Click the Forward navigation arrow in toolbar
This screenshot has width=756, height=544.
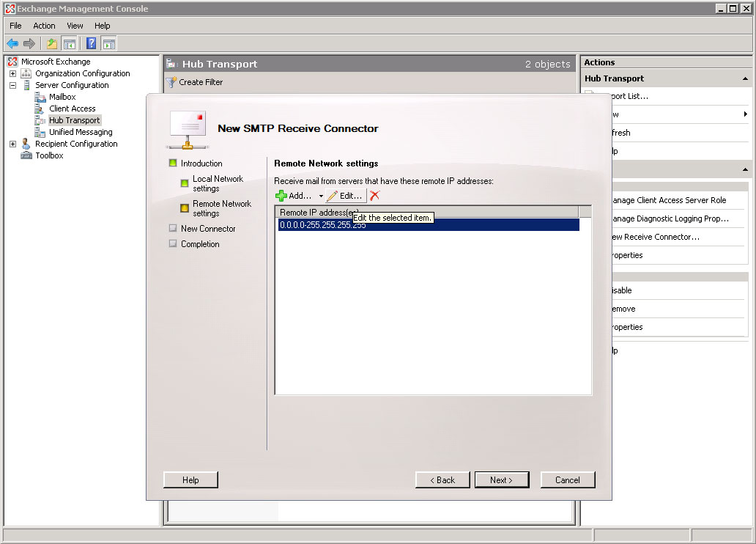click(x=29, y=44)
